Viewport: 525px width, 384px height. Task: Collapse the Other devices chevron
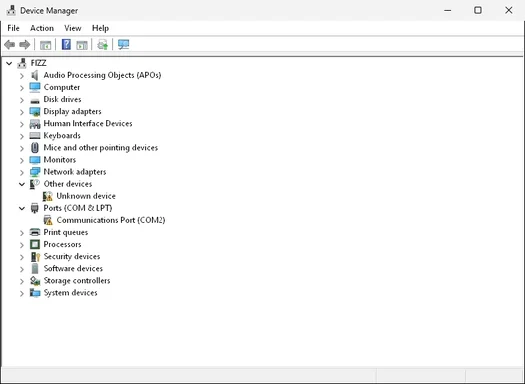coord(22,184)
